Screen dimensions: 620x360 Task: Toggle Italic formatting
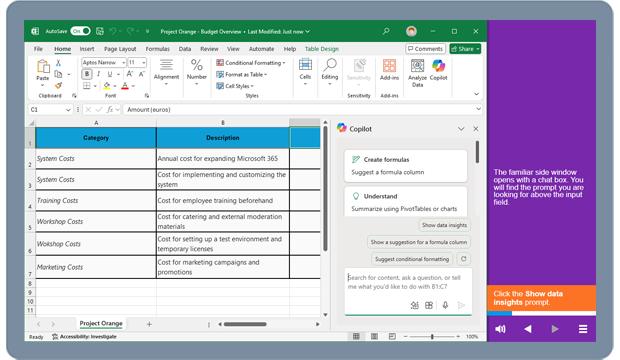click(x=98, y=74)
